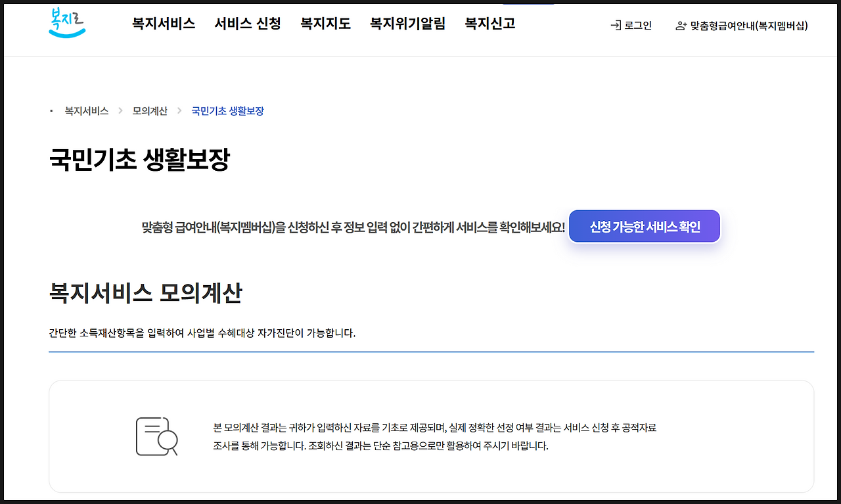Click the 복지서비스 모의계산 heading
Viewport: 841px width, 504px height.
tap(145, 293)
